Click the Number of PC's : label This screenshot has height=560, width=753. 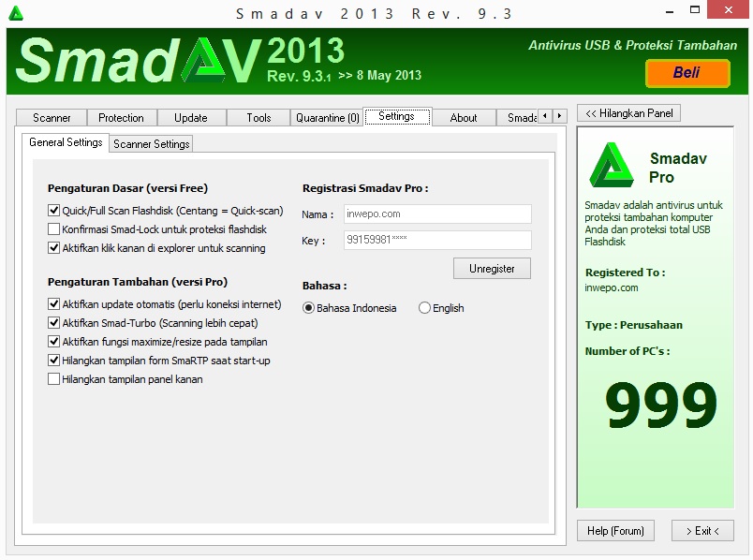pos(627,351)
